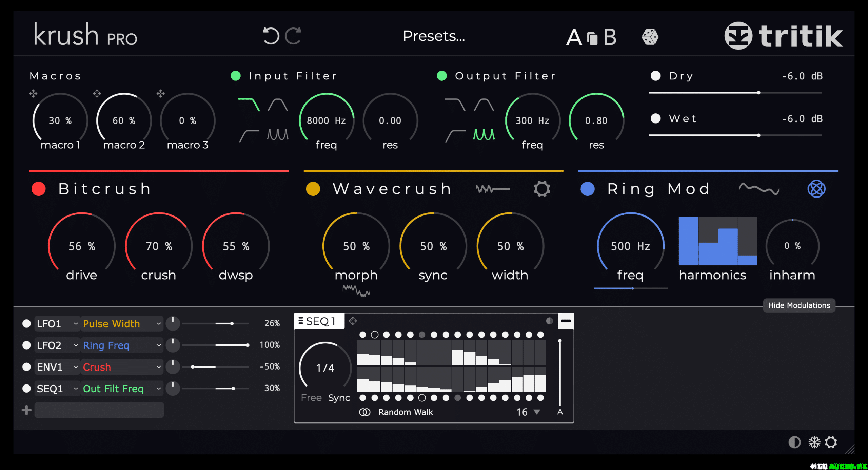The width and height of the screenshot is (868, 470).
Task: Toggle the ENV1 modulation row dot
Action: [26, 367]
